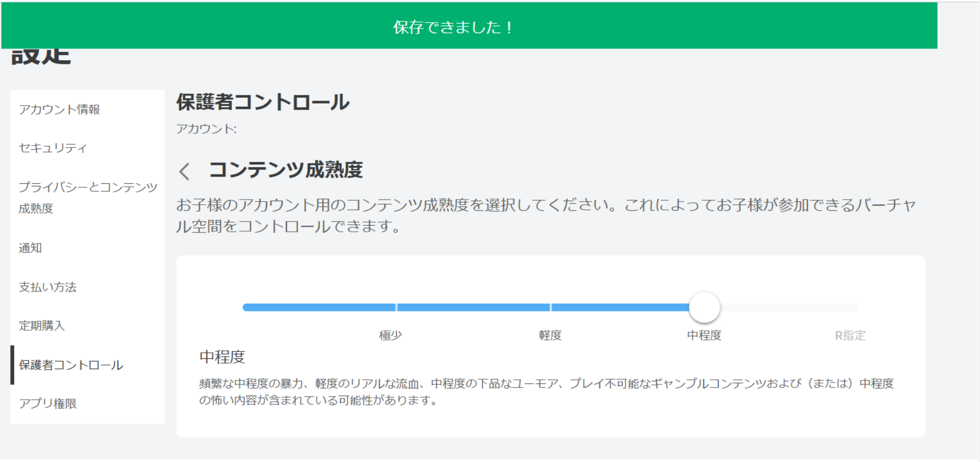Click the 保護者コントロール page title

(263, 102)
